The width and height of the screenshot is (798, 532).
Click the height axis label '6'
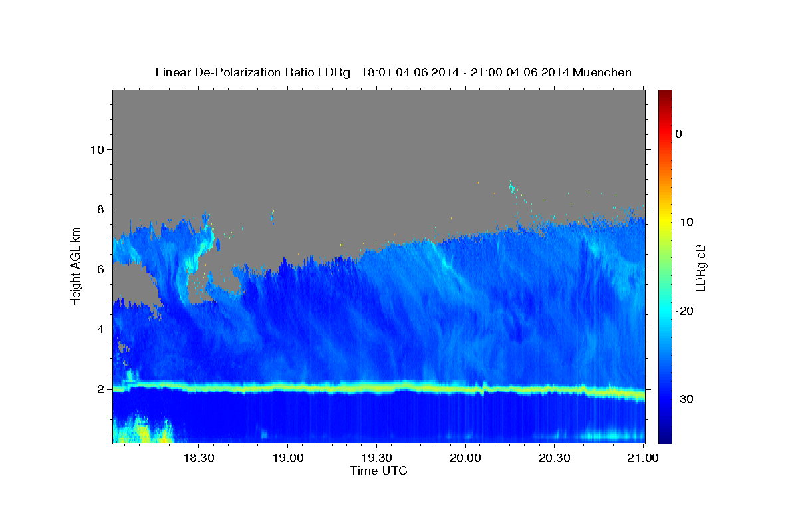click(x=100, y=269)
